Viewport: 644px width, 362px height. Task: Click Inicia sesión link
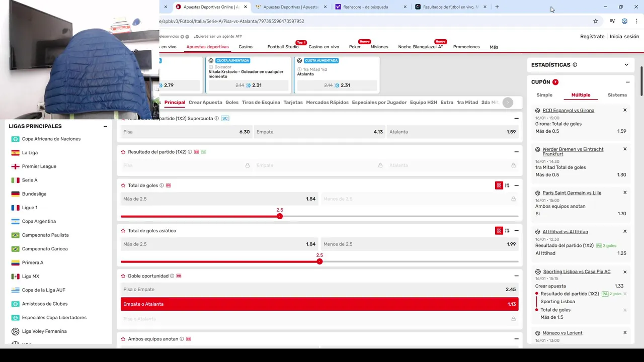[x=624, y=37]
